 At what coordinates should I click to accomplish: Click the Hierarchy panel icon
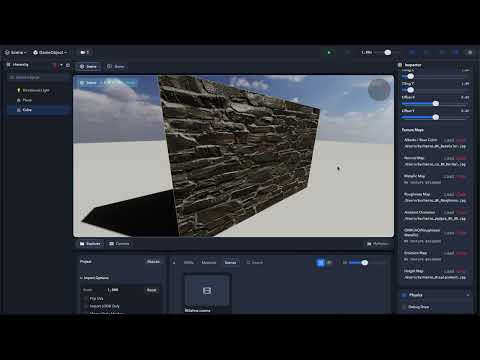tap(8, 65)
